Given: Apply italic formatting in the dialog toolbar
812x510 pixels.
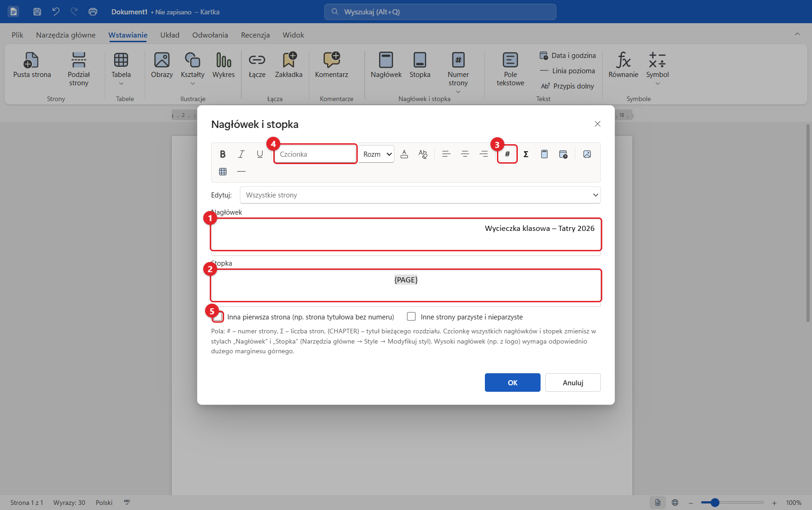Looking at the screenshot, I should click(x=241, y=154).
